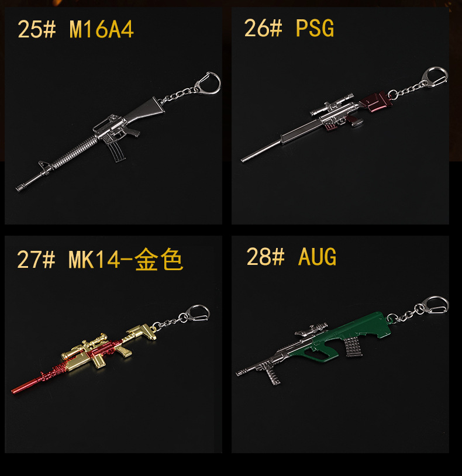This screenshot has width=462, height=476.
Task: Click the 26# PSG label
Action: 289,28
